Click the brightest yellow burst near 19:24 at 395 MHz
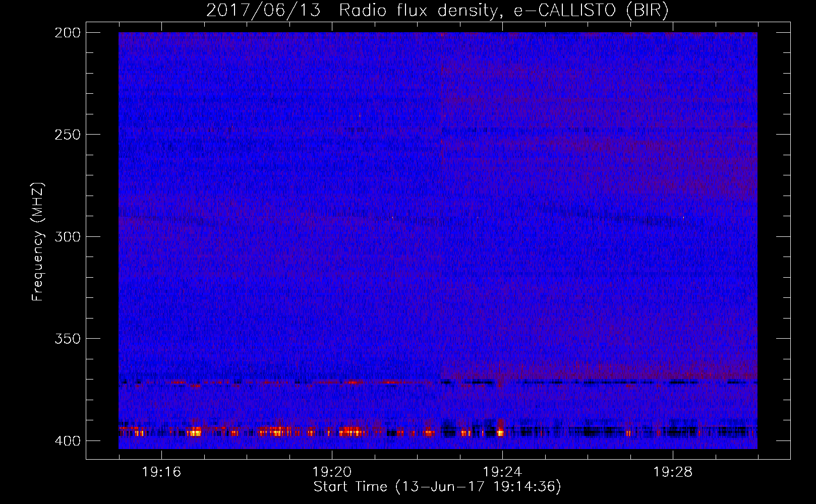This screenshot has width=816, height=504. [500, 432]
